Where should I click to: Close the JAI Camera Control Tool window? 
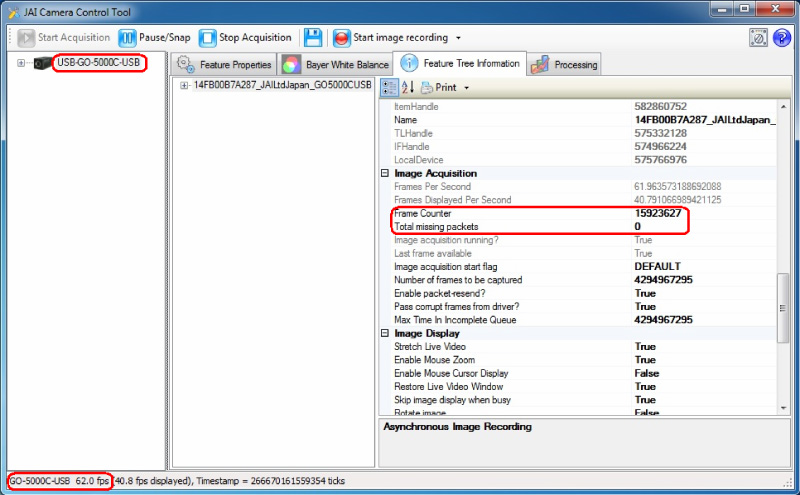click(775, 9)
